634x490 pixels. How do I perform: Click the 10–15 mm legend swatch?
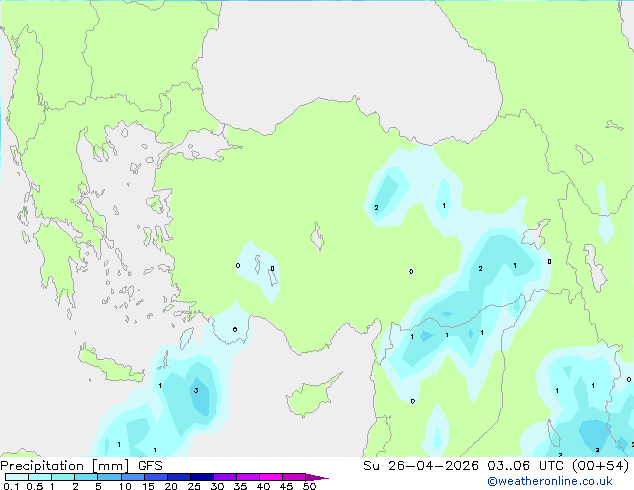coord(132,477)
